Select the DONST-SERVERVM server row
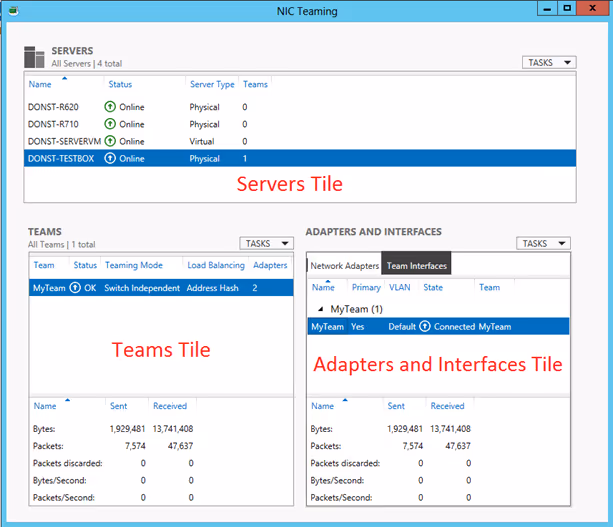 pos(300,141)
